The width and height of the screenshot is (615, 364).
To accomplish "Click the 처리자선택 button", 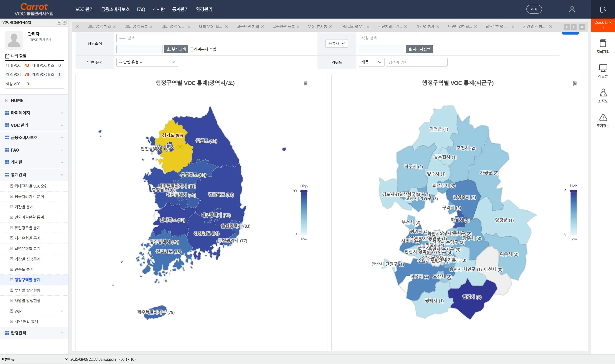I will (419, 49).
